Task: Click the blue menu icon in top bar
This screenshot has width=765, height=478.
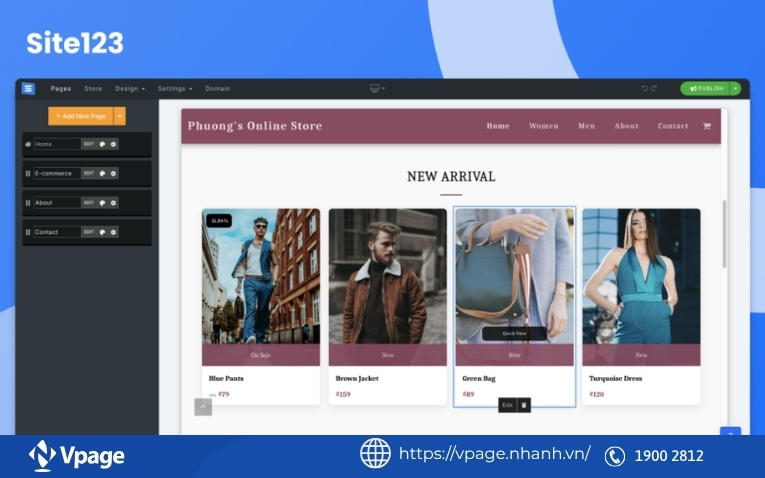Action: pos(28,88)
